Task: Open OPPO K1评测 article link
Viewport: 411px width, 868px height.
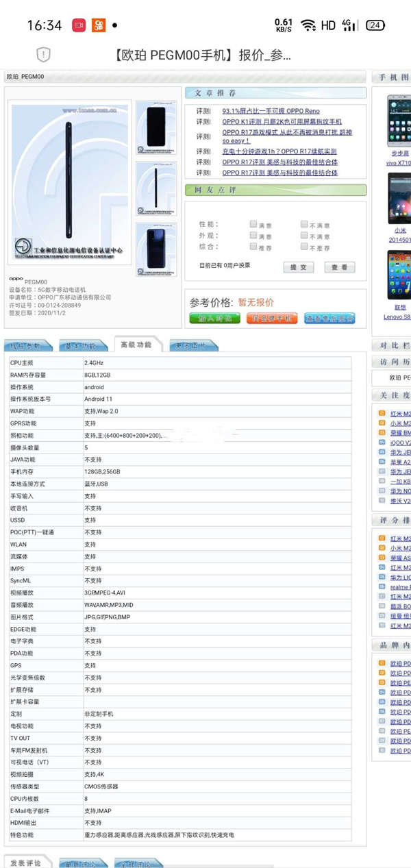Action: pos(282,121)
